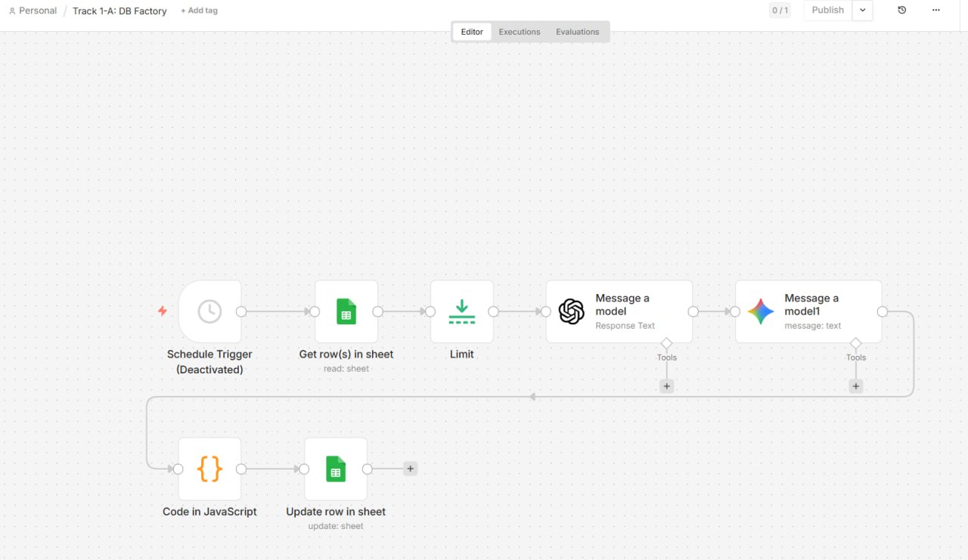Screen dimensions: 968x560
Task: Click the Add tag link
Action: click(x=199, y=11)
